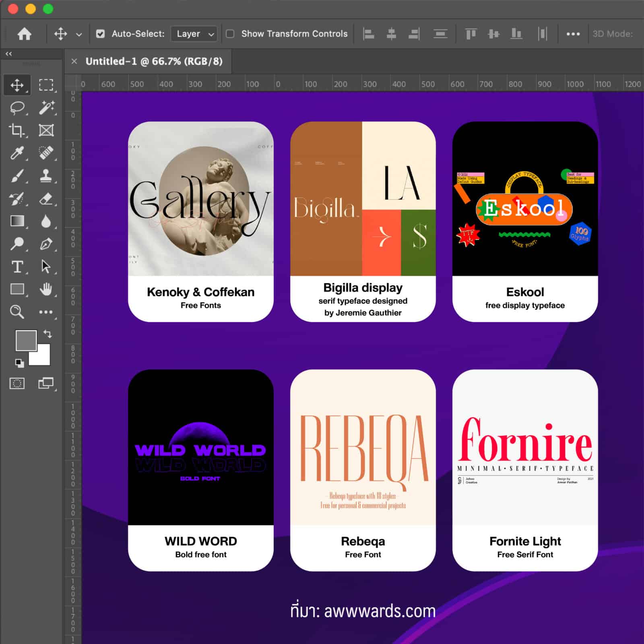Open the three-dots align options button
This screenshot has height=644, width=644.
(573, 34)
